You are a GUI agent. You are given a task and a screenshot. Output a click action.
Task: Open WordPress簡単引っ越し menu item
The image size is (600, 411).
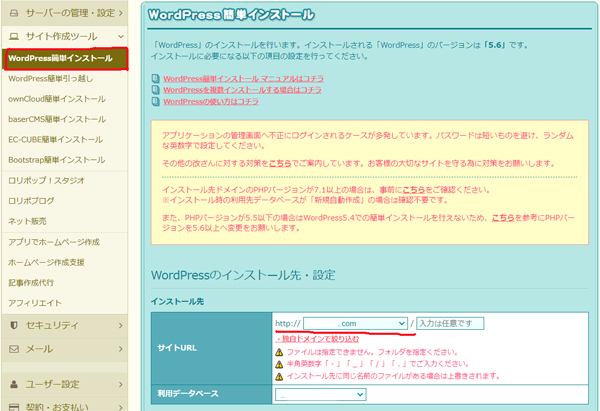51,79
